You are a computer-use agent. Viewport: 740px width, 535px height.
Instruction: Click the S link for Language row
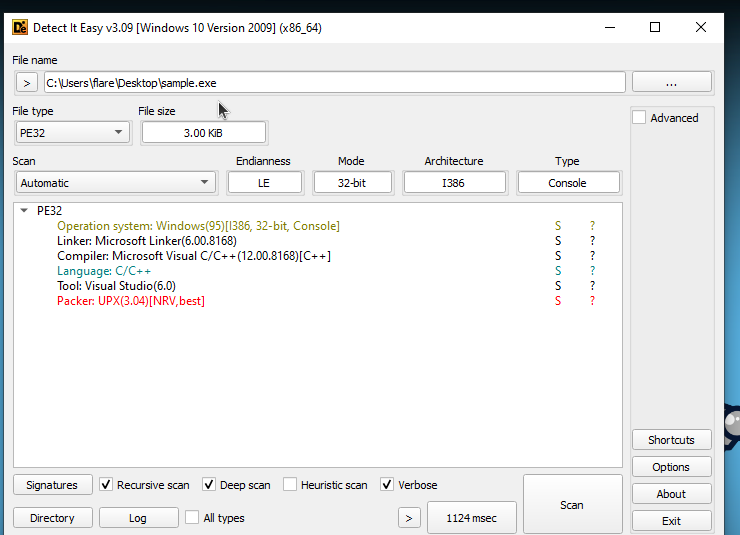(558, 271)
